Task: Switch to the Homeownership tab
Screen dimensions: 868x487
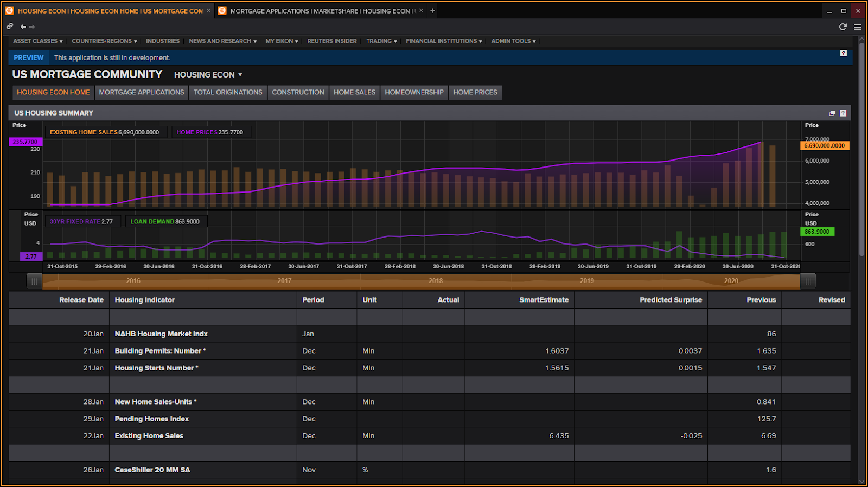Action: point(414,92)
